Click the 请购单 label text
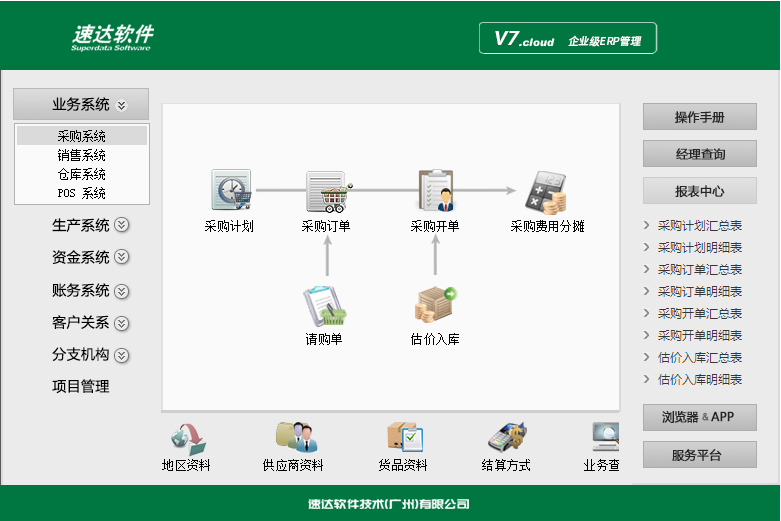 pos(324,339)
